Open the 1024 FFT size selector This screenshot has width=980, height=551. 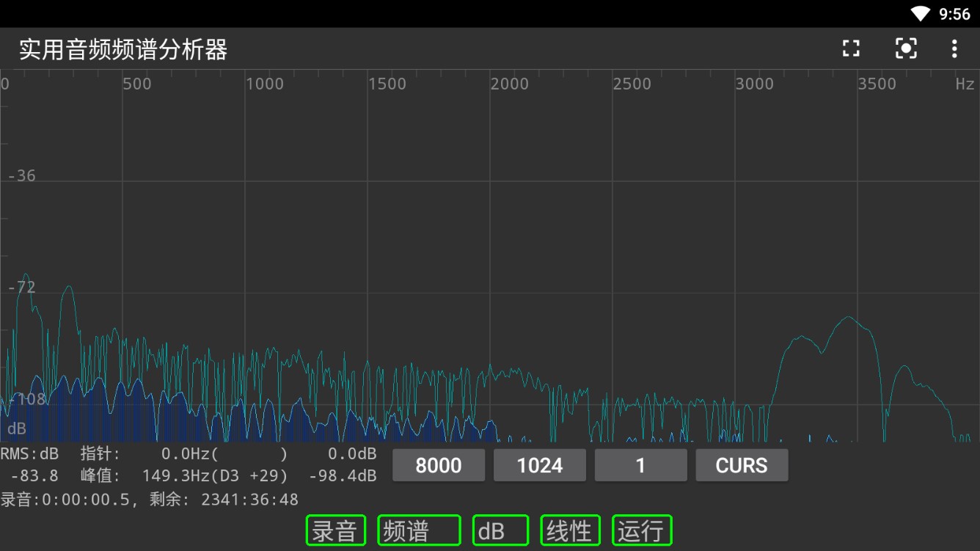coord(540,465)
